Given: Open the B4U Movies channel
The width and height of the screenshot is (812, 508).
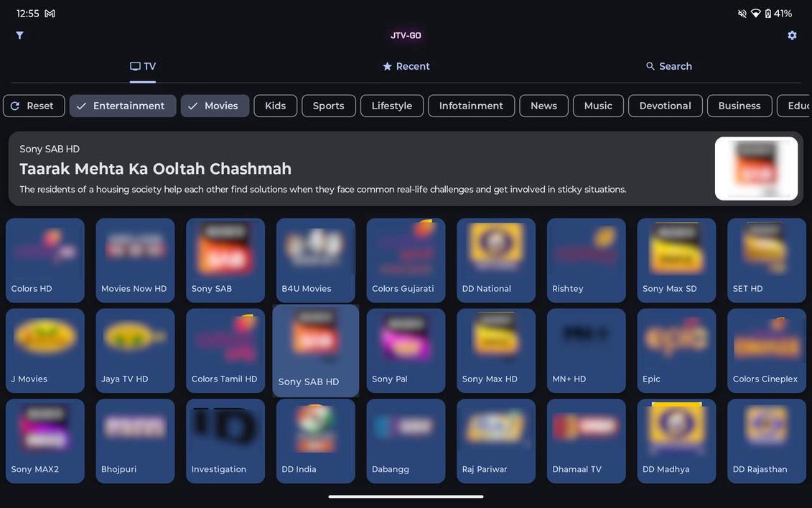Looking at the screenshot, I should coord(316,260).
